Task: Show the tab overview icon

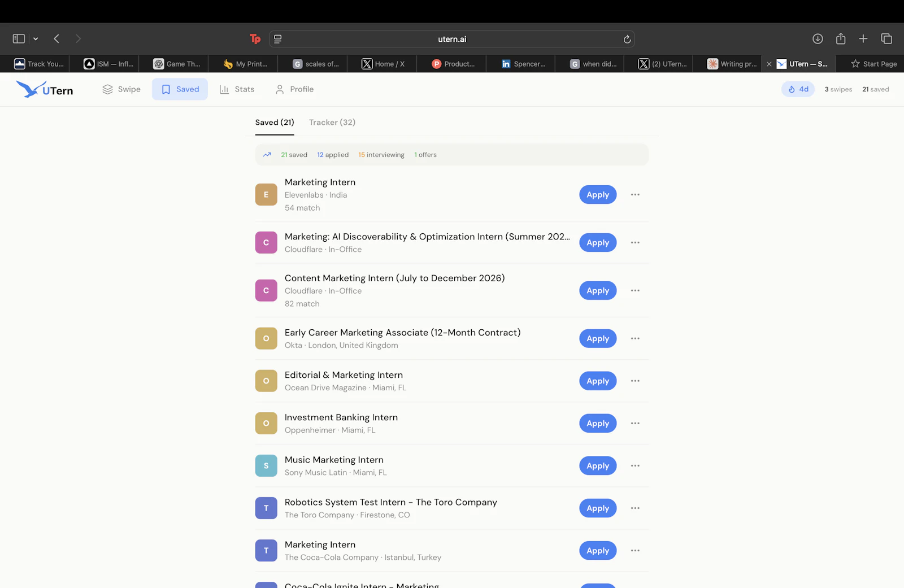Action: pos(886,39)
